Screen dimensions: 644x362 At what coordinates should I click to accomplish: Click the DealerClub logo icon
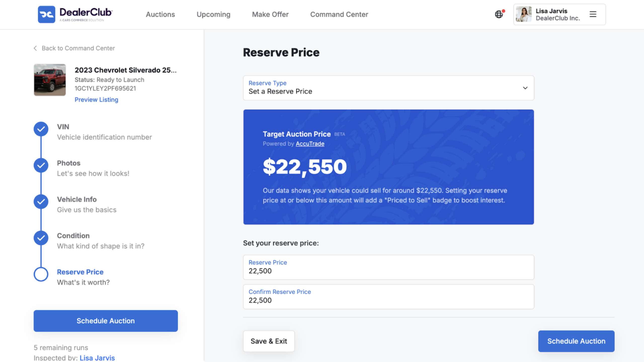pyautogui.click(x=47, y=14)
